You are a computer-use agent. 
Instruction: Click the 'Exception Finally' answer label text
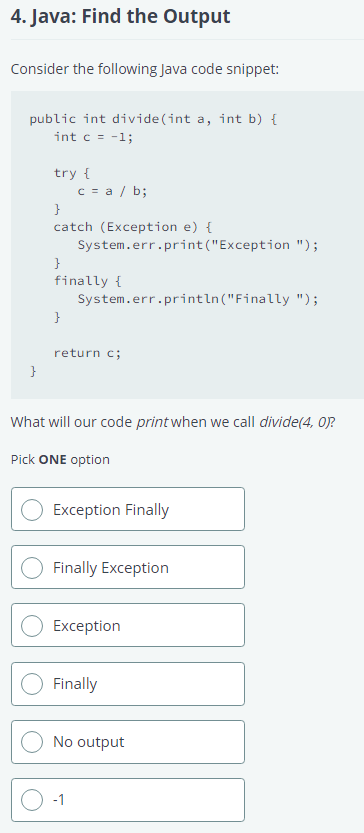(x=111, y=510)
